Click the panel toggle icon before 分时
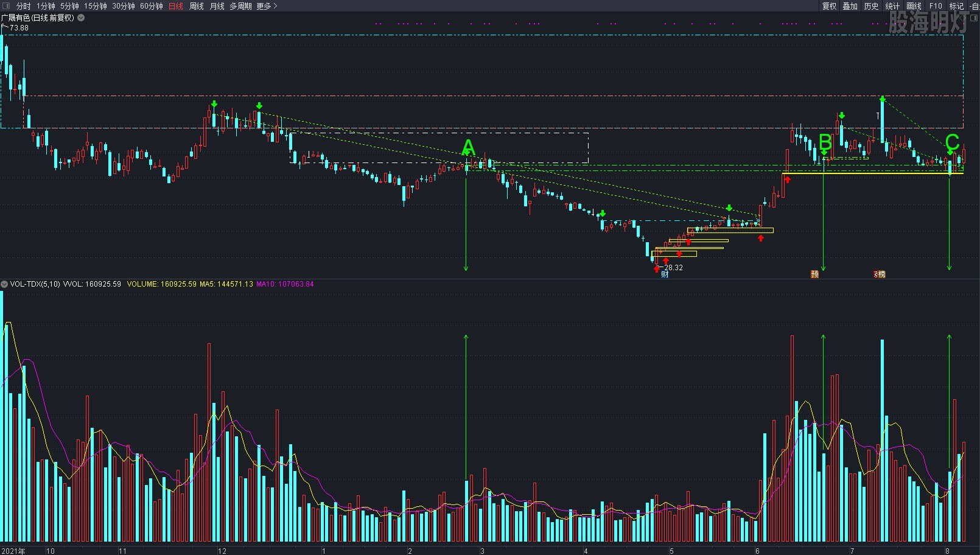This screenshot has height=555, width=980. [x=7, y=6]
